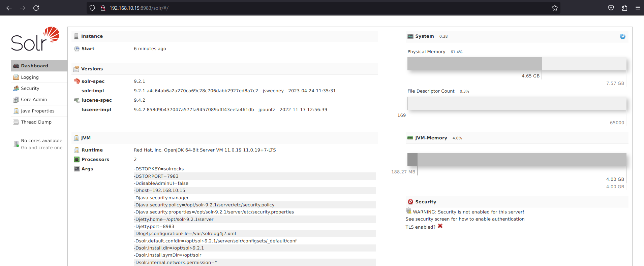The image size is (644, 266).
Task: Click the tracking protection shield icon
Action: point(92,8)
